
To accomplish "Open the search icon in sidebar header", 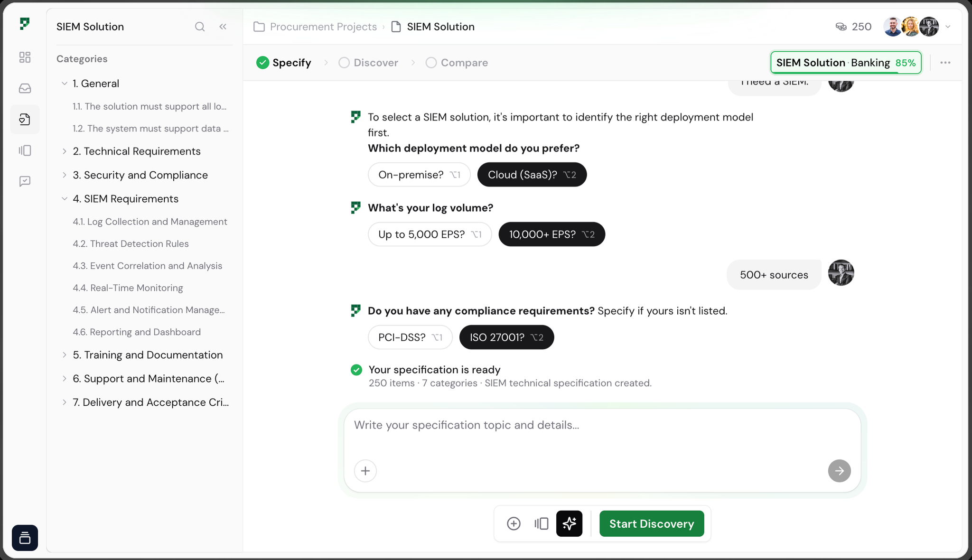I will click(x=200, y=27).
